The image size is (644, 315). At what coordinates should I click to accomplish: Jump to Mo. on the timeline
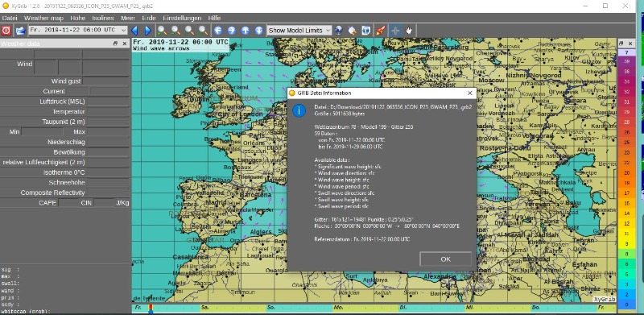tap(338, 308)
